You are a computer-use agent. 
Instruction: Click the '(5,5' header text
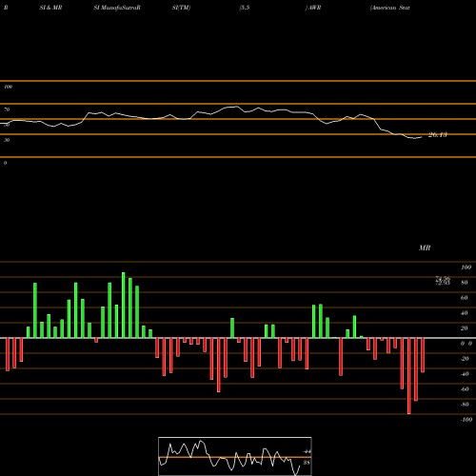(245, 8)
